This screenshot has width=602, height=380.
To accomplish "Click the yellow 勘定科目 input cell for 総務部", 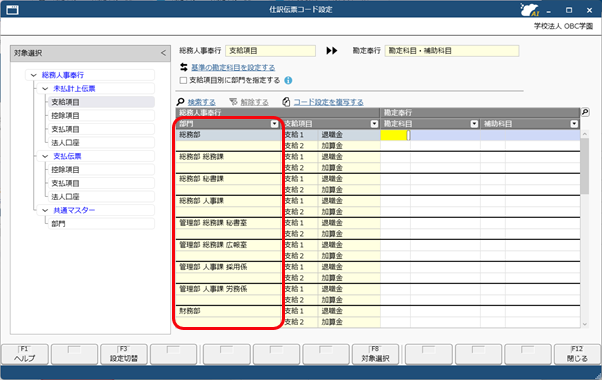I will [395, 135].
